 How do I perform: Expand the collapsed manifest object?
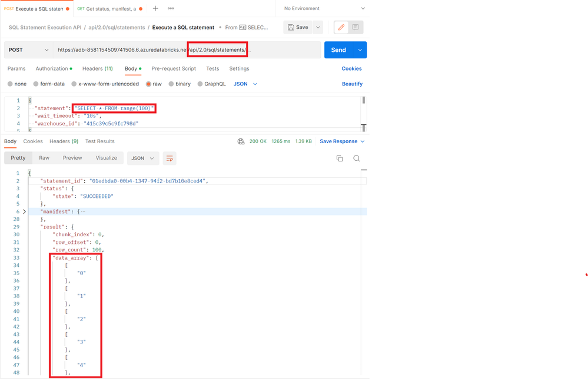pos(24,212)
